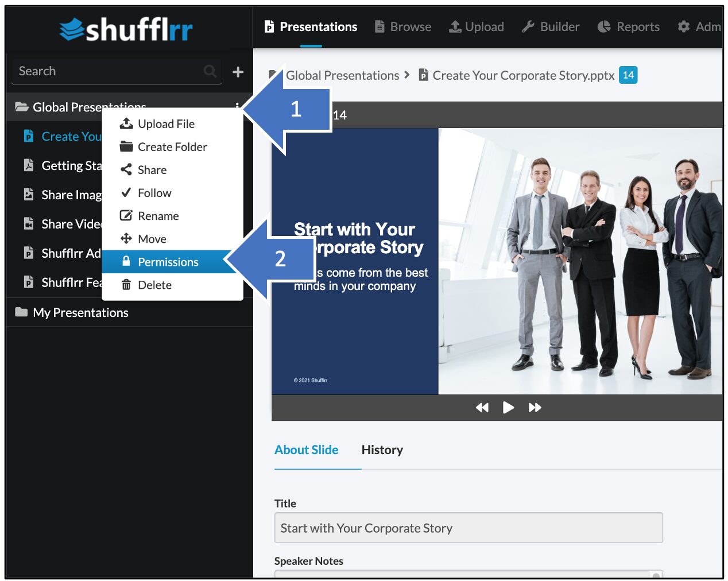Choose Create Folder from context menu
The image size is (728, 581).
pos(172,147)
